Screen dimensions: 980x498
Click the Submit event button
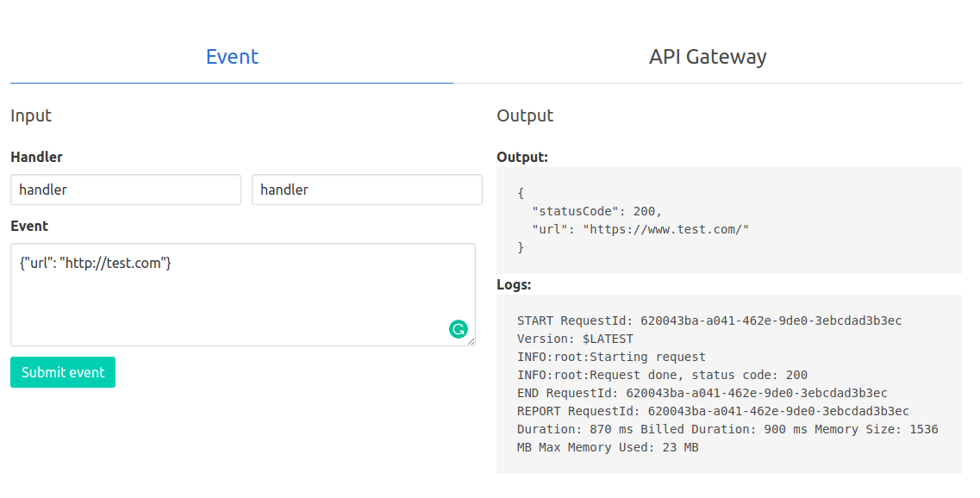click(x=63, y=372)
